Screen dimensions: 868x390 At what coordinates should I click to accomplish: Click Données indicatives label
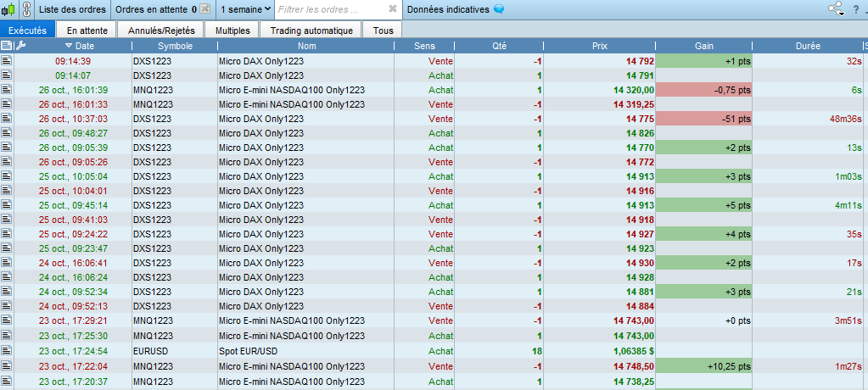(448, 8)
